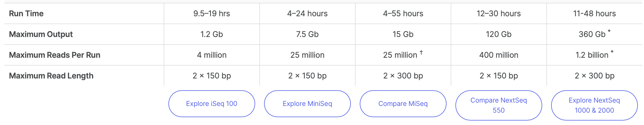
Task: Click the 9.5–19 hrs run time cell
Action: pyautogui.click(x=211, y=13)
